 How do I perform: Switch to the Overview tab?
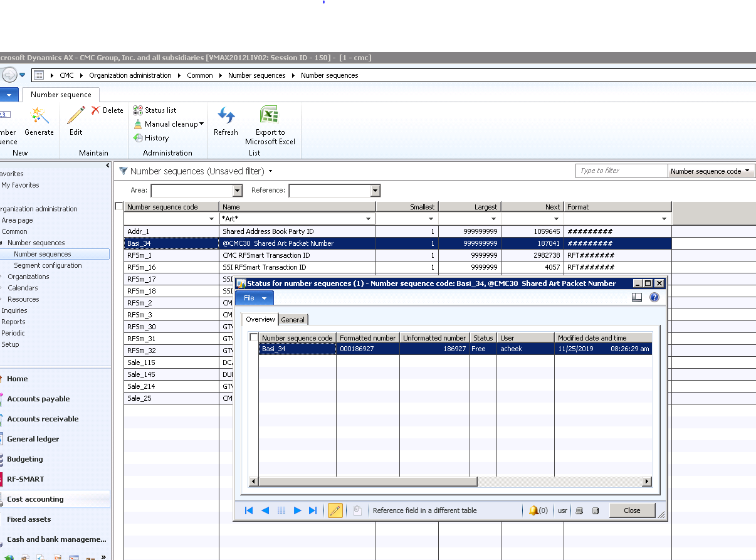tap(260, 319)
